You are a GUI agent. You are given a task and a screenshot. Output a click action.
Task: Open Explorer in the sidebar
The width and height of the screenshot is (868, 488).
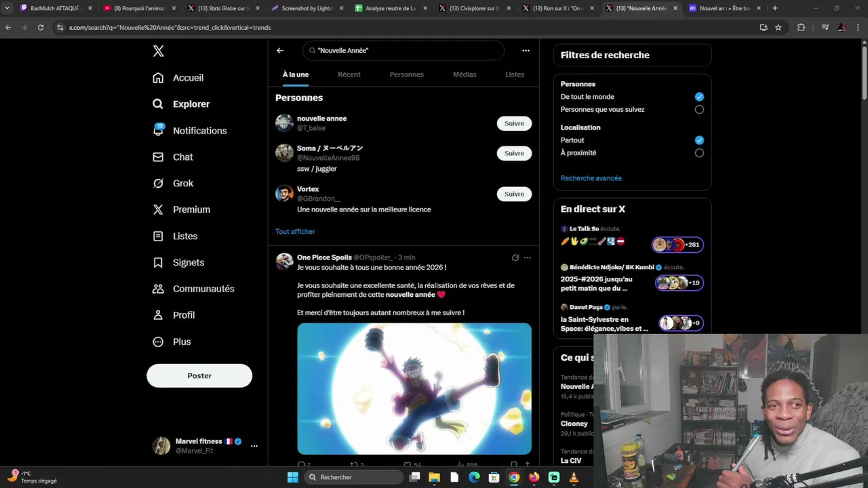[x=181, y=104]
